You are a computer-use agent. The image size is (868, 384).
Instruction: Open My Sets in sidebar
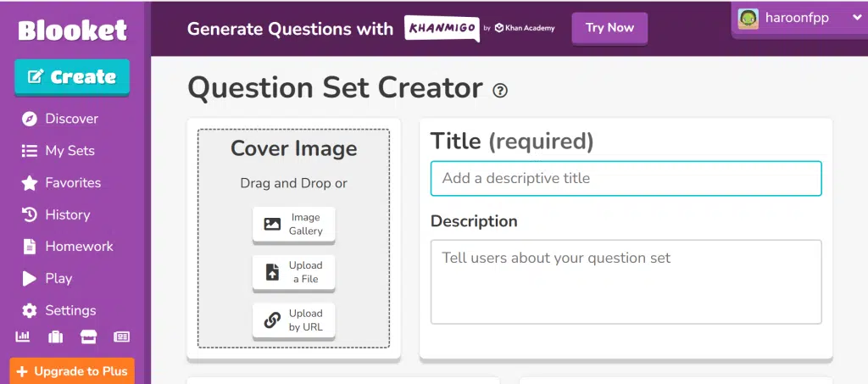click(70, 151)
